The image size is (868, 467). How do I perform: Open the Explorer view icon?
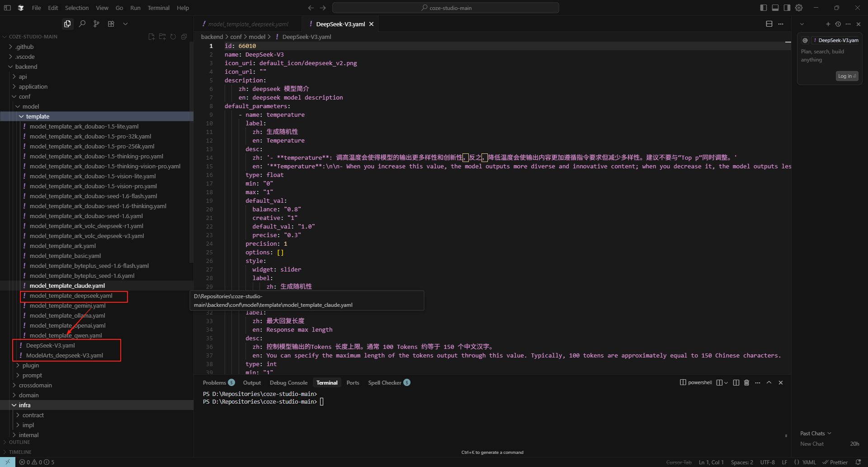pyautogui.click(x=67, y=24)
